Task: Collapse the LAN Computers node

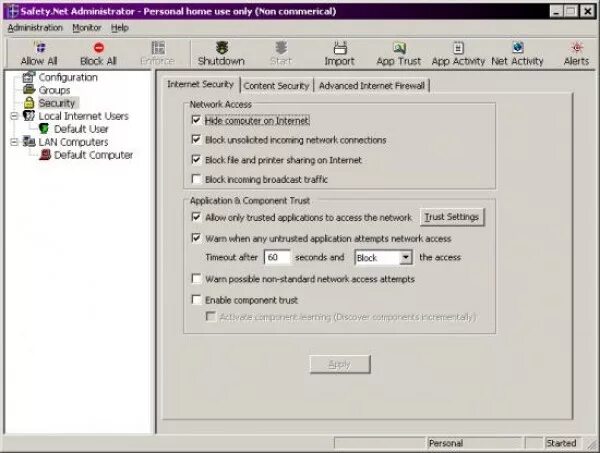Action: coord(14,142)
